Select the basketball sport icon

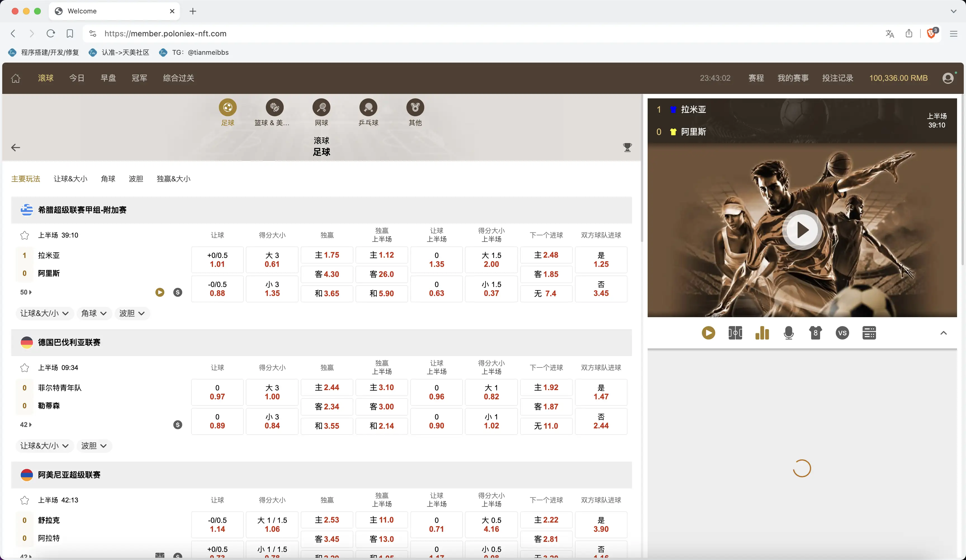(274, 108)
